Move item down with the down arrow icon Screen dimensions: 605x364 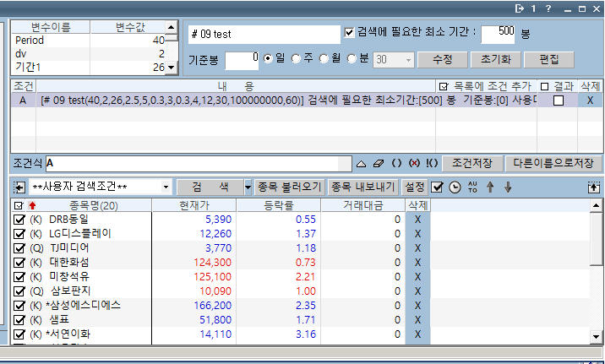click(x=508, y=187)
